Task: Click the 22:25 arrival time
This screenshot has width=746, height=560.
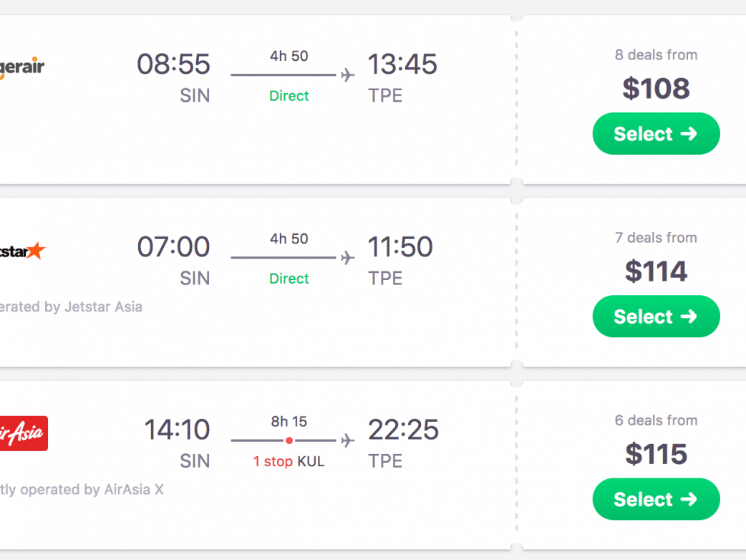Action: [403, 430]
